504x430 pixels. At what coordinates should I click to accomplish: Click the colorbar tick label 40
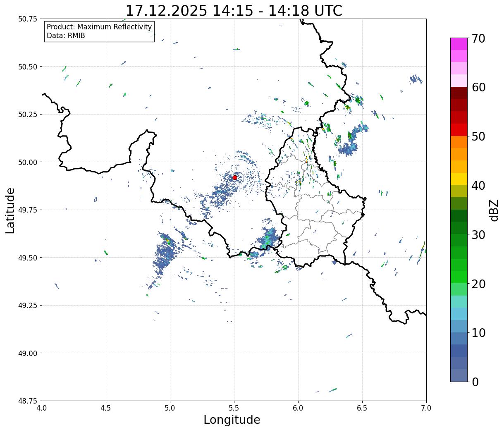(478, 186)
